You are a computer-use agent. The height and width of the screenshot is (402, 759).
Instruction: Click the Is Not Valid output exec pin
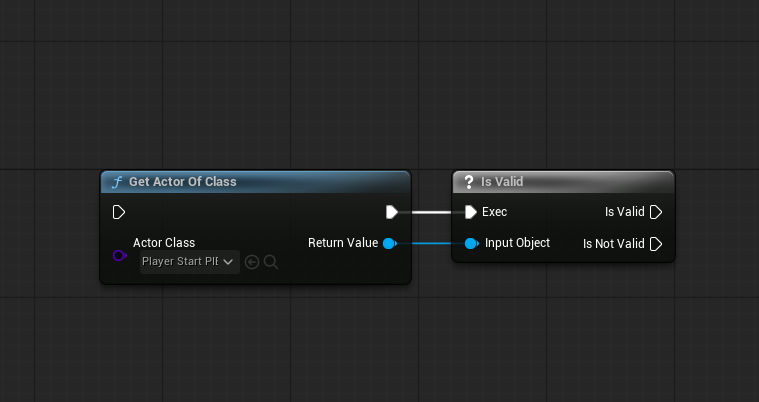(656, 244)
